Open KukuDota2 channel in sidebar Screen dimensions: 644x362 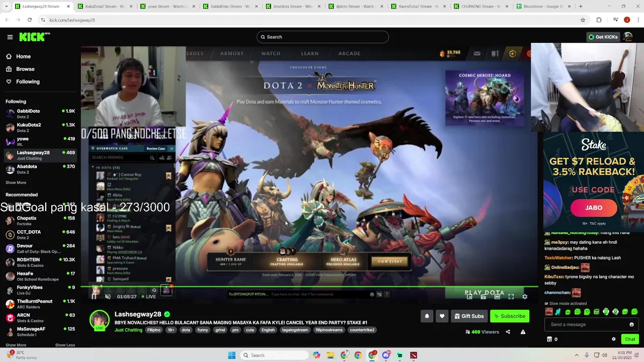(x=40, y=128)
